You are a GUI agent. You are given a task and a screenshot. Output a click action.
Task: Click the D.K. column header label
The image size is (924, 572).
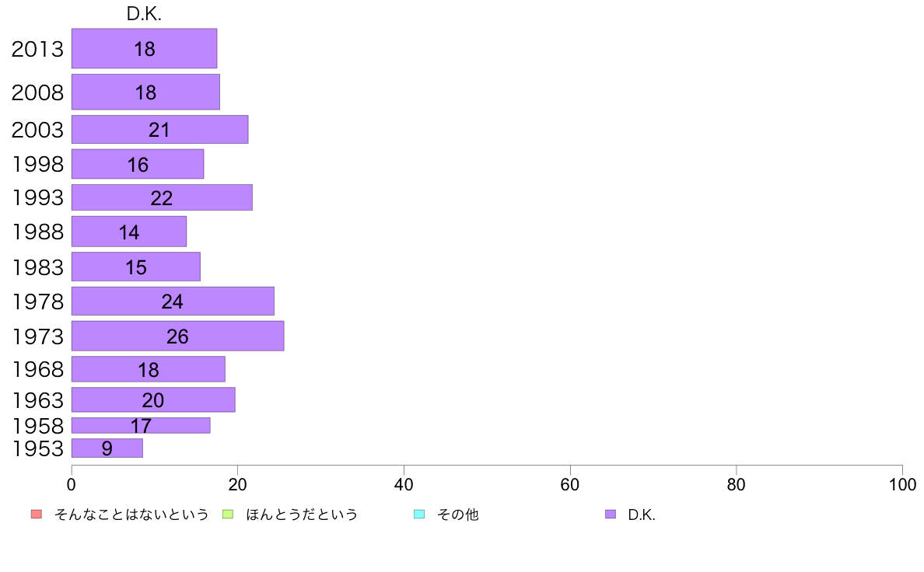coord(145,14)
